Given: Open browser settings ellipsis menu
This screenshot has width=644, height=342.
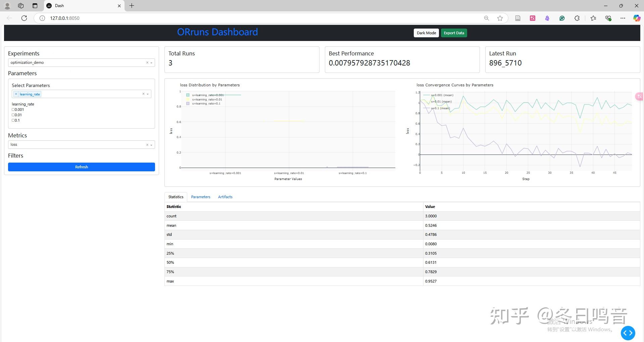Looking at the screenshot, I should [x=623, y=18].
